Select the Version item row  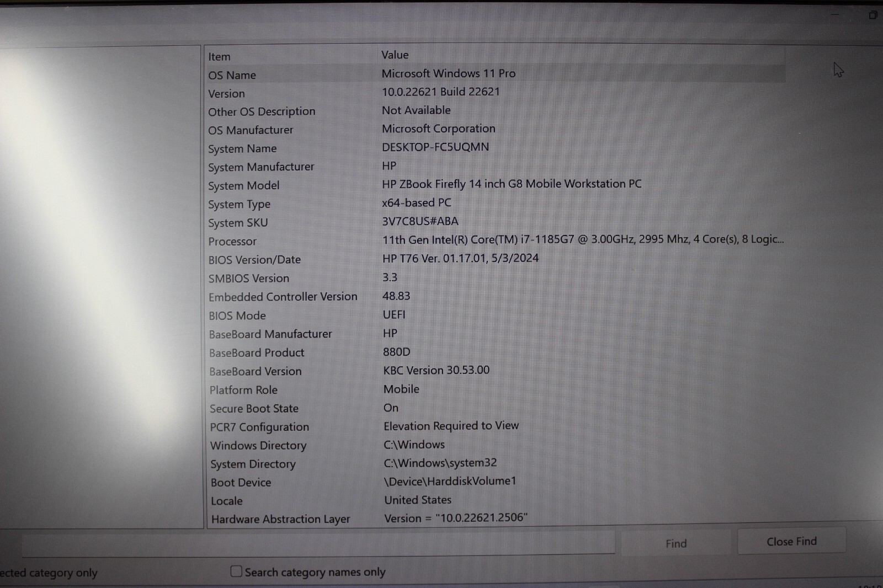pyautogui.click(x=496, y=93)
